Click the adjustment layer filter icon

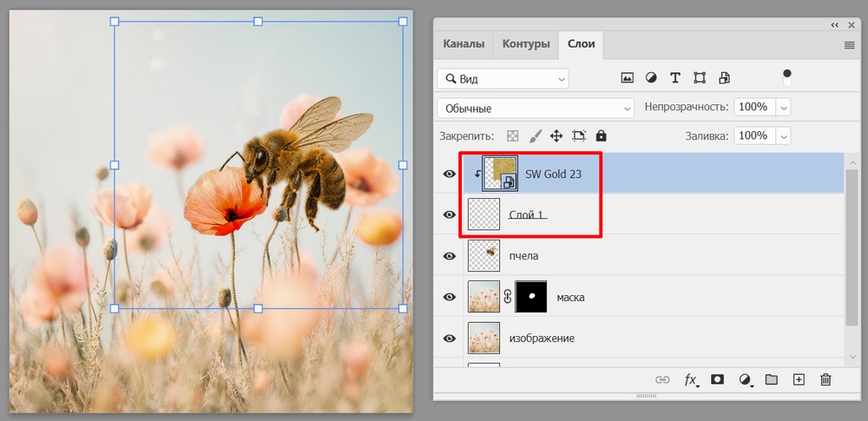pos(651,78)
